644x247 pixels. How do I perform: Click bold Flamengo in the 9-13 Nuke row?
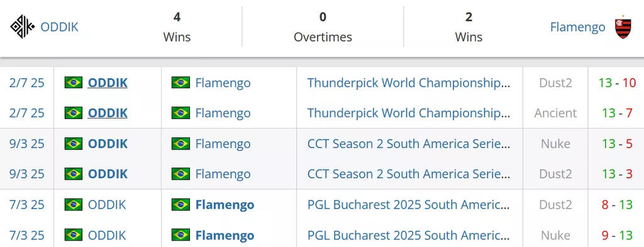(225, 235)
